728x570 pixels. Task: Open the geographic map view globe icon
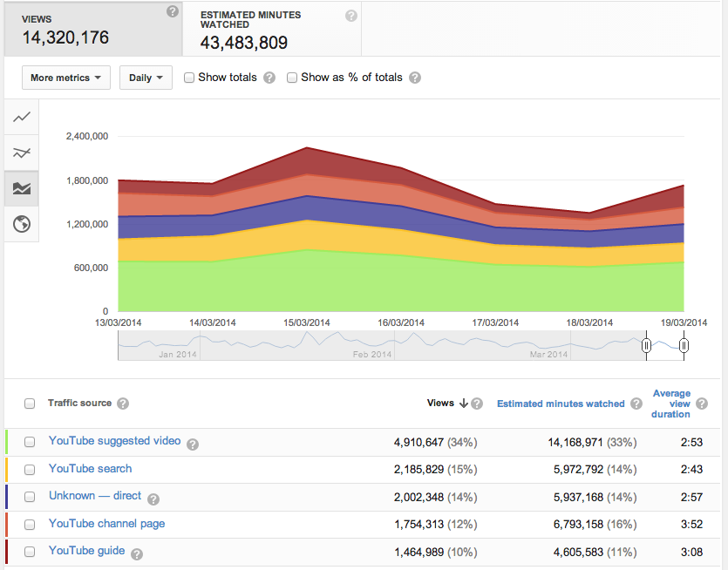click(x=22, y=224)
